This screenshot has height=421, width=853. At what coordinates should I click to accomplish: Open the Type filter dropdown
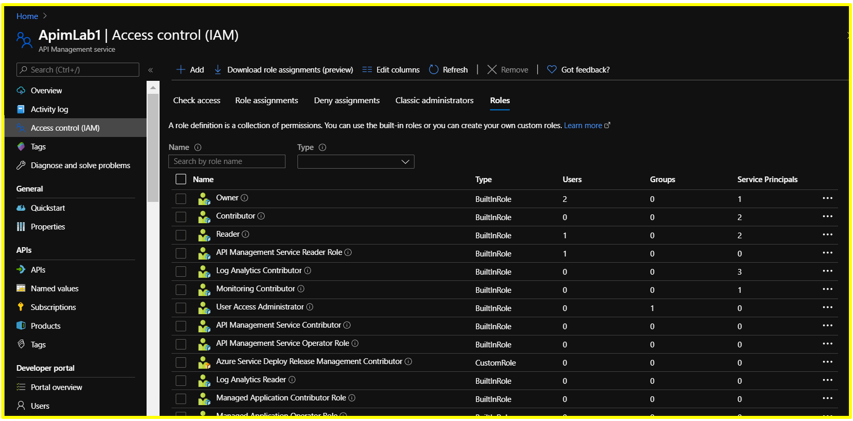pyautogui.click(x=356, y=162)
